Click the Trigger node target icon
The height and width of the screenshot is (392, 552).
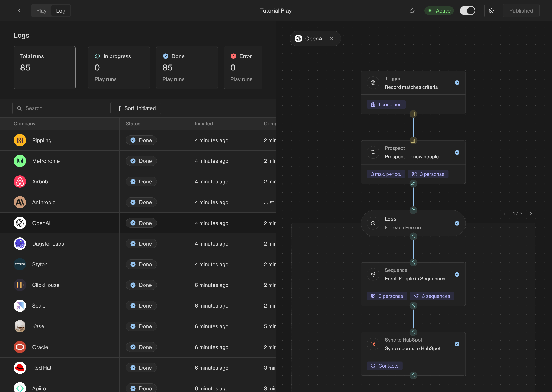[373, 83]
